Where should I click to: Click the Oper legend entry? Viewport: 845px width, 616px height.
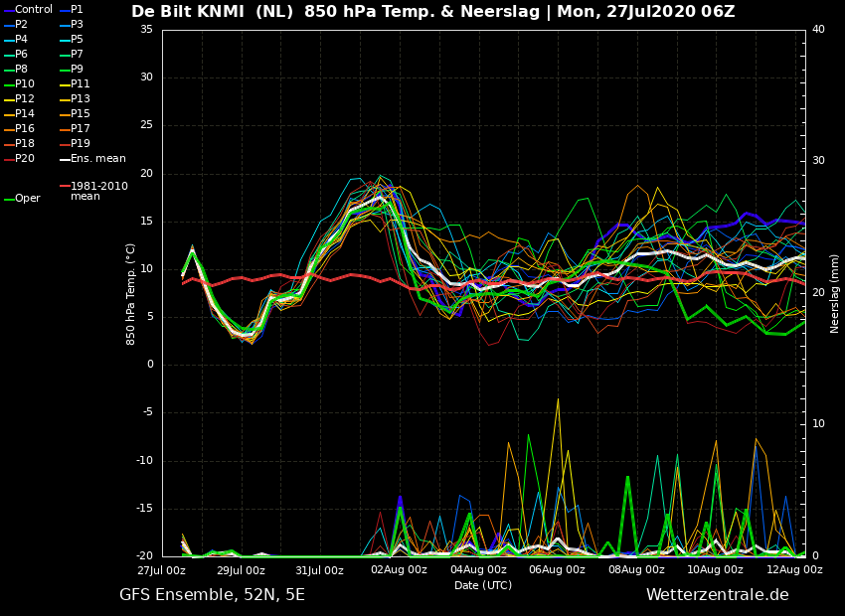pyautogui.click(x=22, y=198)
